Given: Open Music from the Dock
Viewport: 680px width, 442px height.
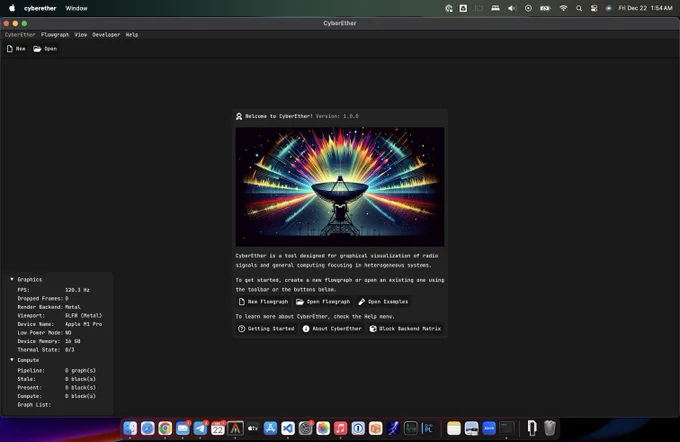Looking at the screenshot, I should (x=340, y=428).
